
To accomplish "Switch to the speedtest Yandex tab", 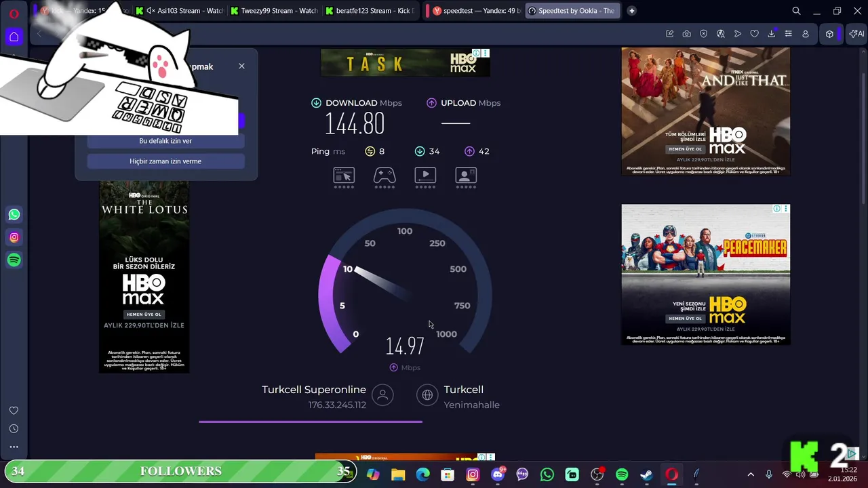I will (476, 11).
